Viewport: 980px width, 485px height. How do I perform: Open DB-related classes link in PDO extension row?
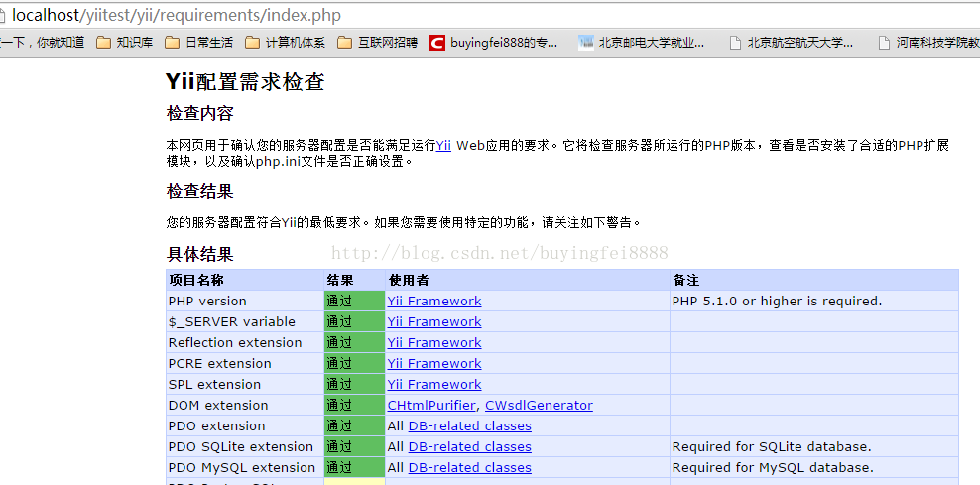pyautogui.click(x=469, y=426)
